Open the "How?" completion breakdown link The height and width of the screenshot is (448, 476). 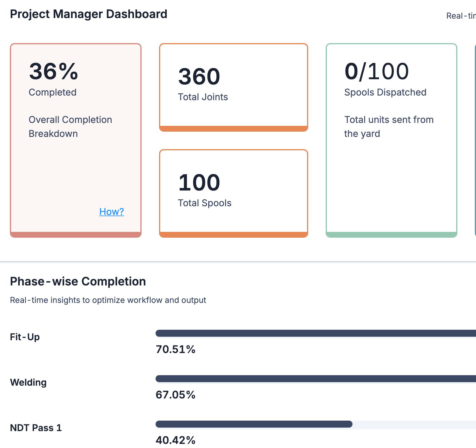(112, 211)
